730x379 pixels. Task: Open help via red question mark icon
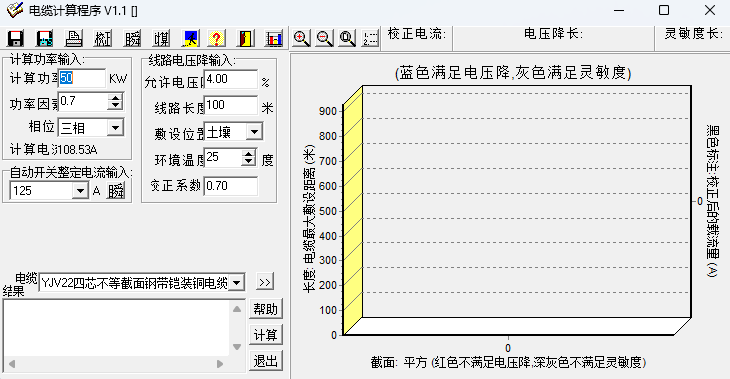coord(216,38)
